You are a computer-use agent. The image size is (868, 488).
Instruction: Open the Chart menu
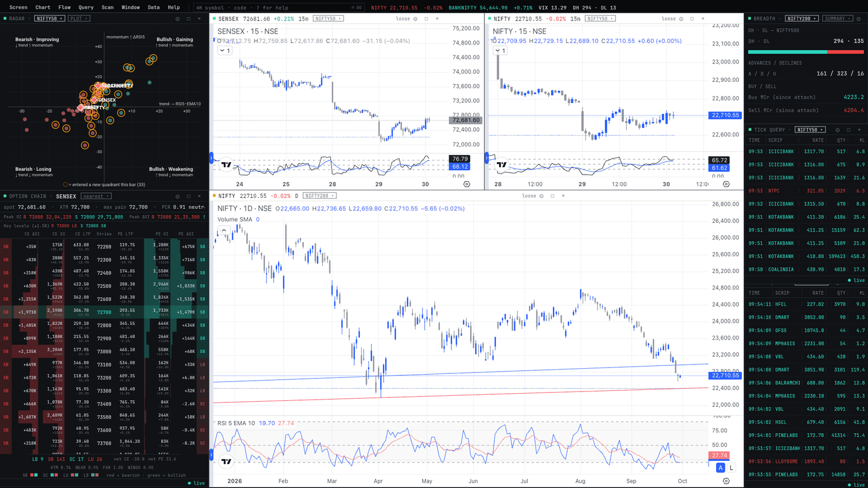tap(43, 8)
